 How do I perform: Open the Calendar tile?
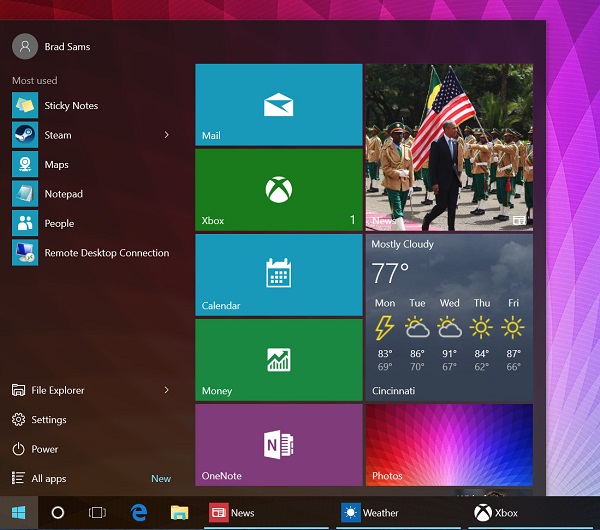[278, 275]
